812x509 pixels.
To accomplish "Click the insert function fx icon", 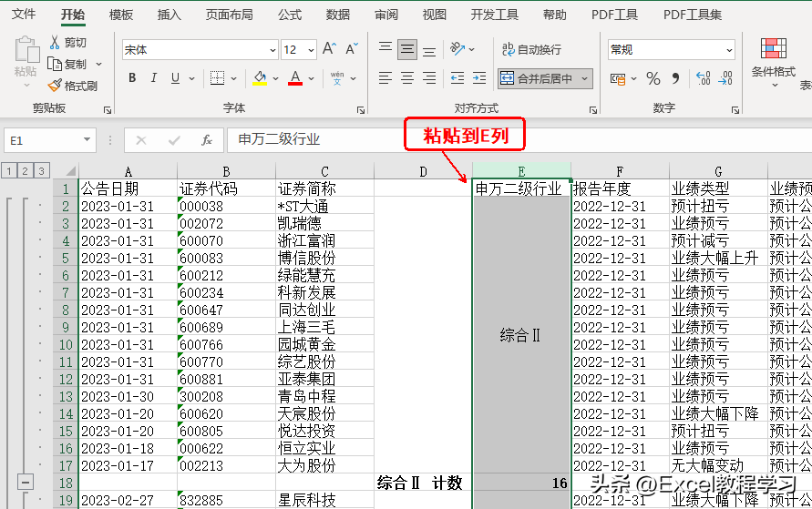I will (207, 140).
